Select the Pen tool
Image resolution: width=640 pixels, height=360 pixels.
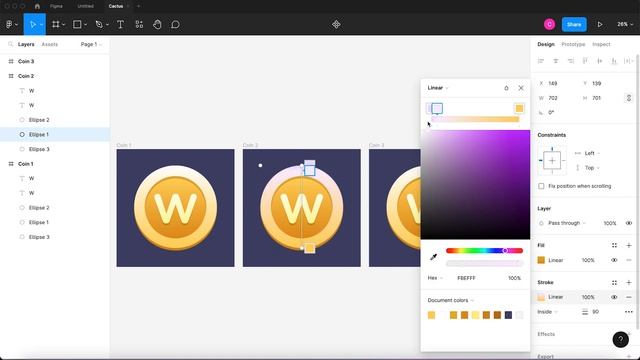click(99, 24)
